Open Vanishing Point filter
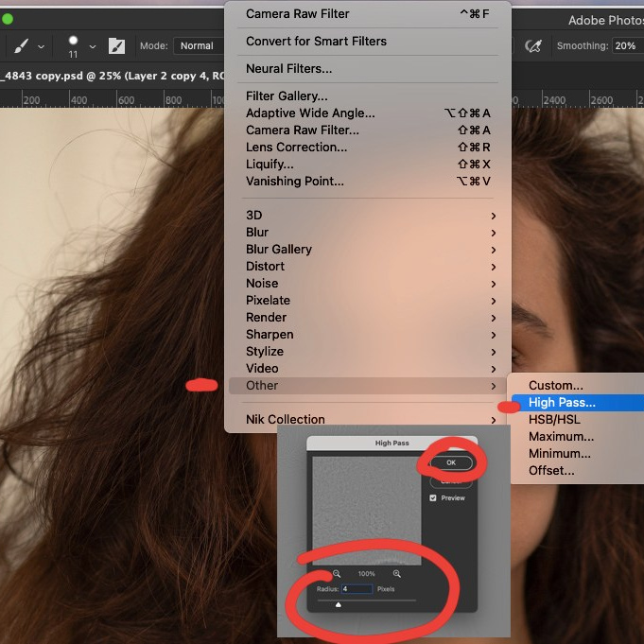Image resolution: width=644 pixels, height=644 pixels. tap(368, 182)
